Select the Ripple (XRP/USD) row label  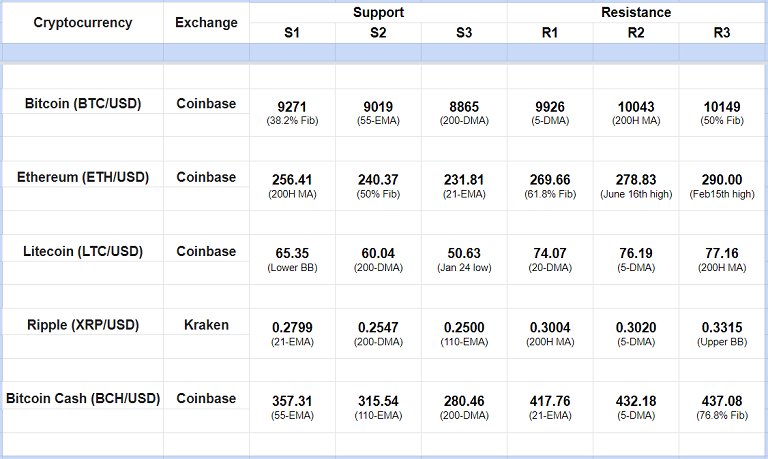point(82,325)
